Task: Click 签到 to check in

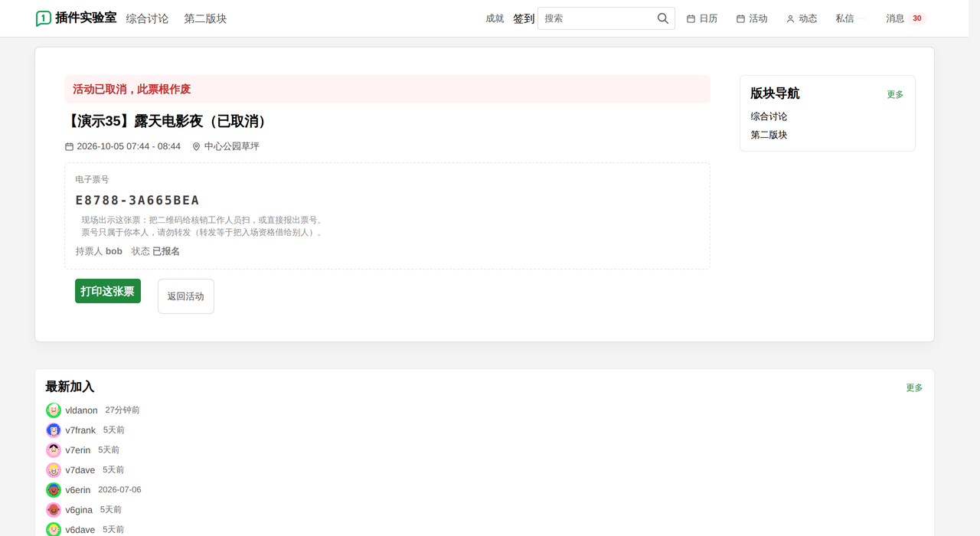Action: [524, 18]
